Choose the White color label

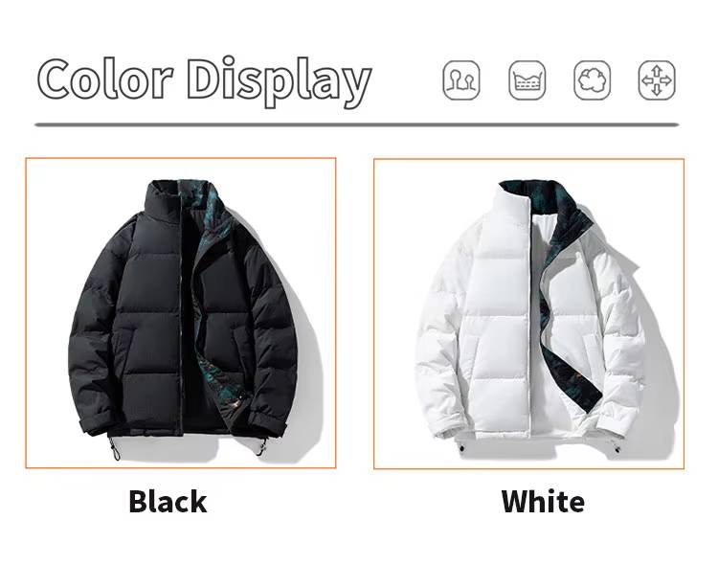tap(543, 502)
